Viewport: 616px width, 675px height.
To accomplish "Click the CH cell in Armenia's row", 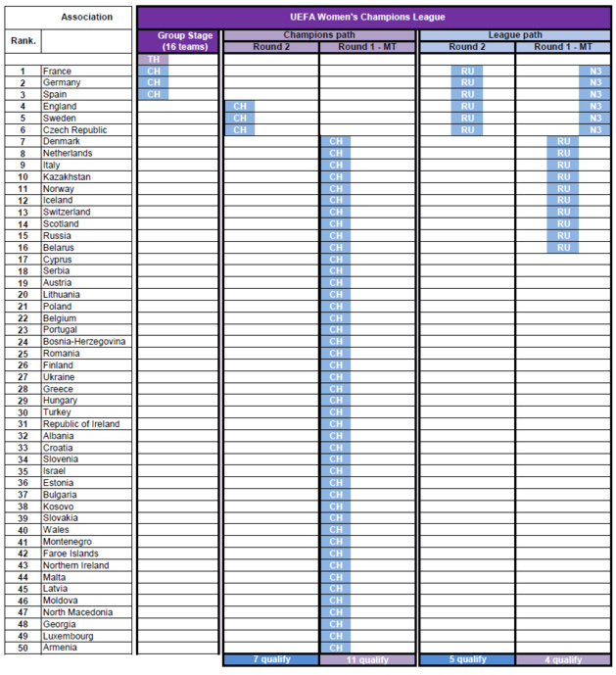I will click(x=336, y=648).
